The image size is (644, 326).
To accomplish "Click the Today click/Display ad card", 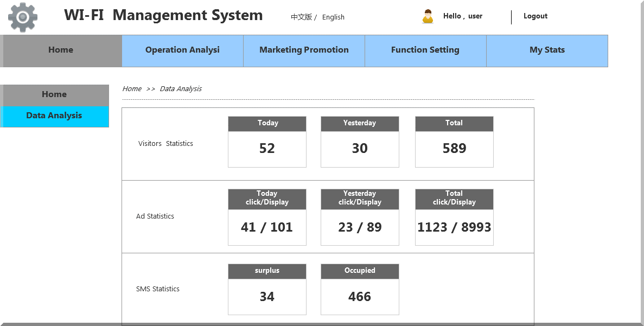I will (x=267, y=218).
